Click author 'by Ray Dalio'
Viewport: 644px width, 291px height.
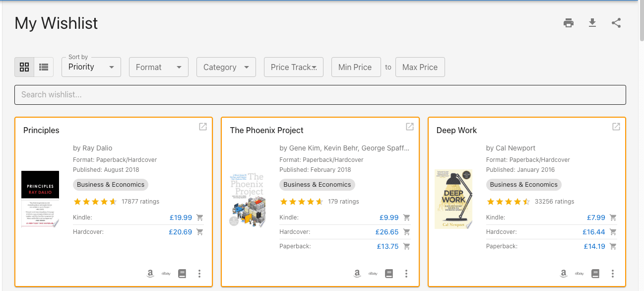click(x=93, y=148)
